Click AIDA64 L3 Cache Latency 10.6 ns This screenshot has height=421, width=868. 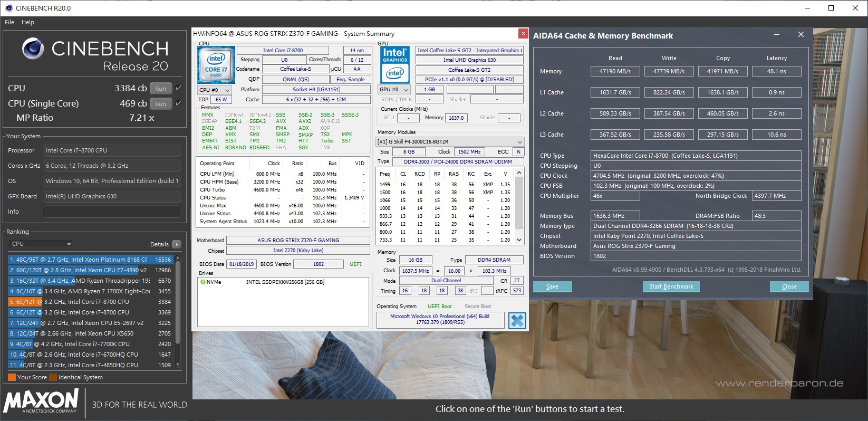(x=776, y=135)
